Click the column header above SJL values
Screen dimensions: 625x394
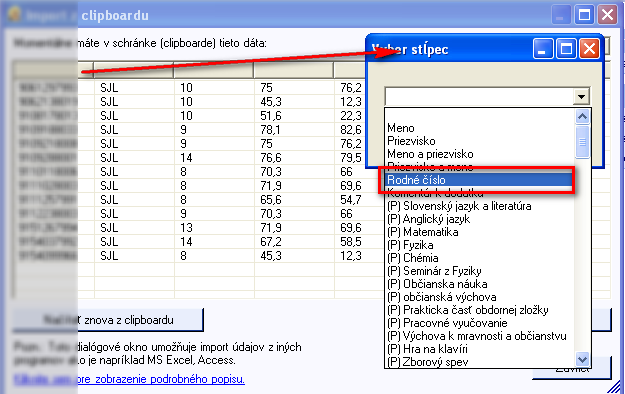[x=134, y=70]
